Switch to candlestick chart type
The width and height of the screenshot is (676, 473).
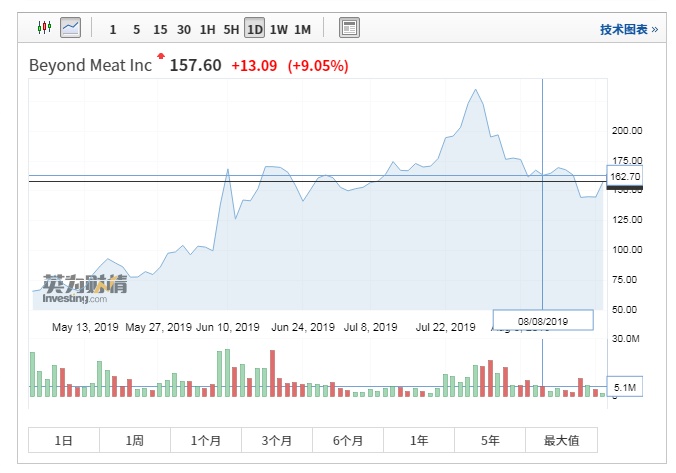(44, 28)
